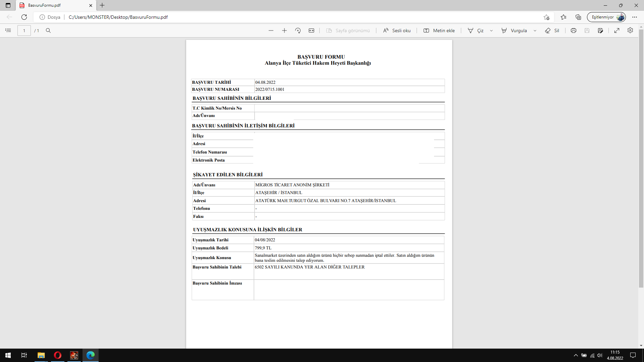The width and height of the screenshot is (644, 362).
Task: Expand the Çiz dropdown arrow
Action: (491, 31)
